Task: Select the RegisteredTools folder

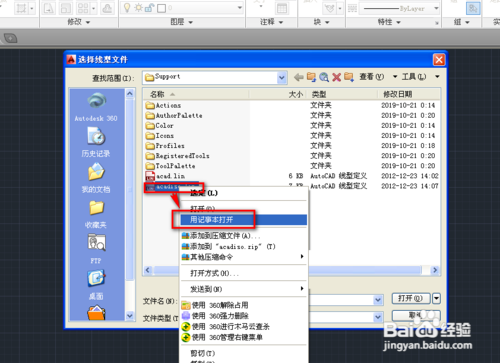Action: coord(178,156)
